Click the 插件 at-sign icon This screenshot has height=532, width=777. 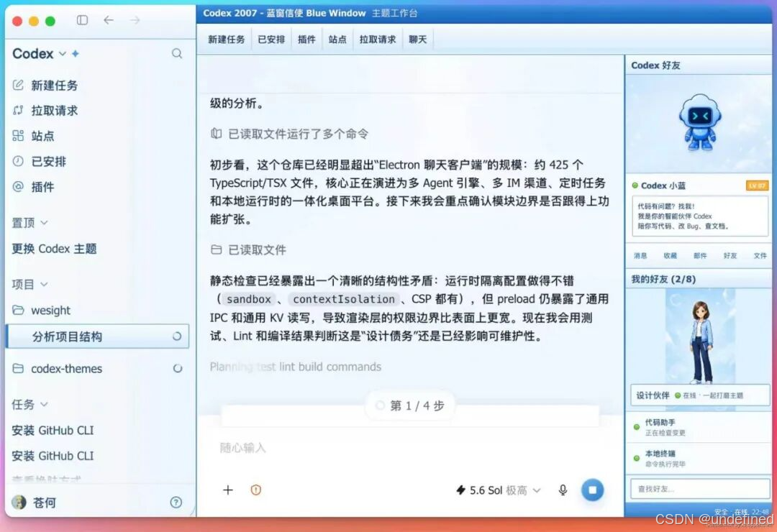point(18,187)
